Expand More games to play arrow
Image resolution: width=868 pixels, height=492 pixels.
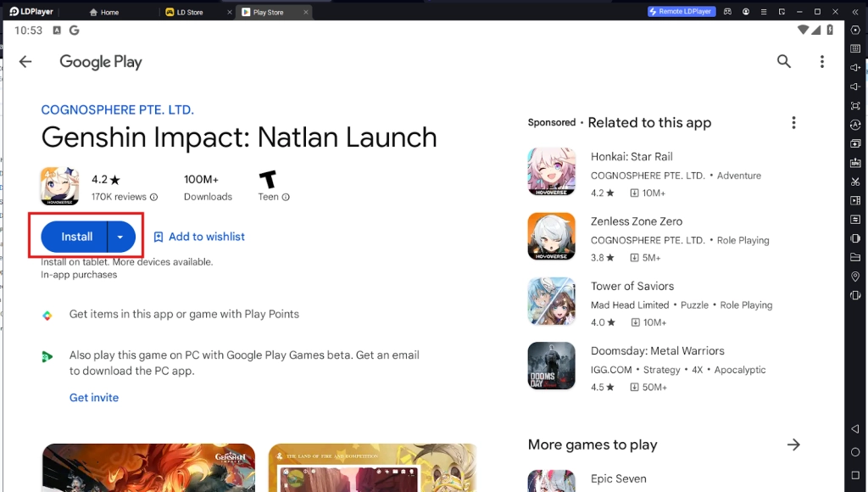[793, 444]
